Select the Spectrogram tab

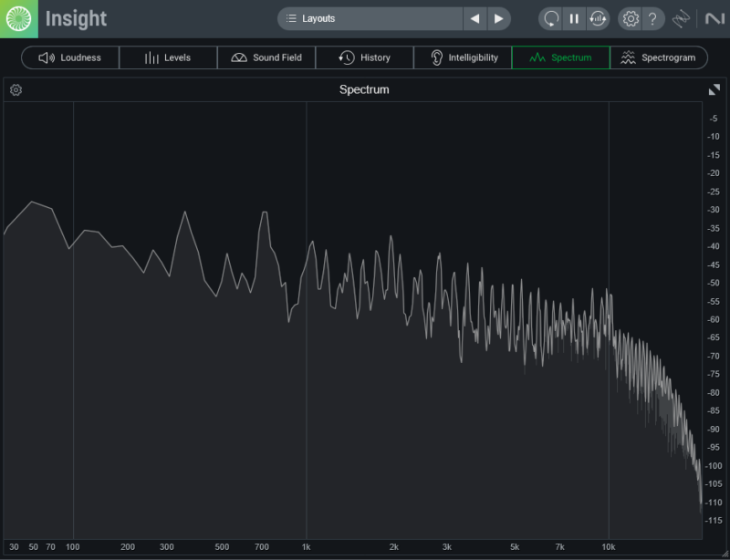click(x=658, y=57)
